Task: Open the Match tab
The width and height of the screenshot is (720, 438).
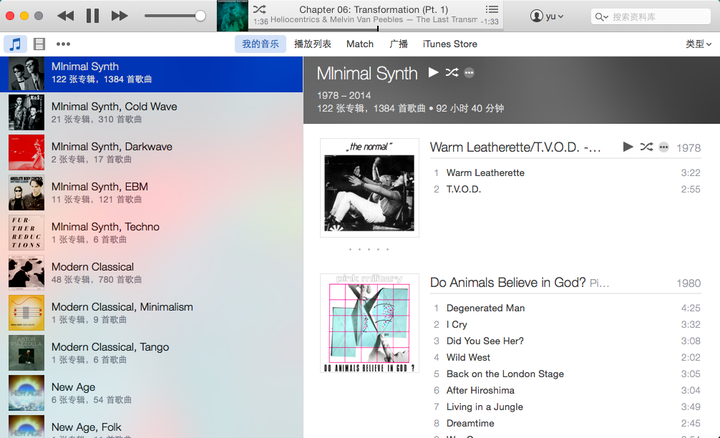Action: point(360,44)
